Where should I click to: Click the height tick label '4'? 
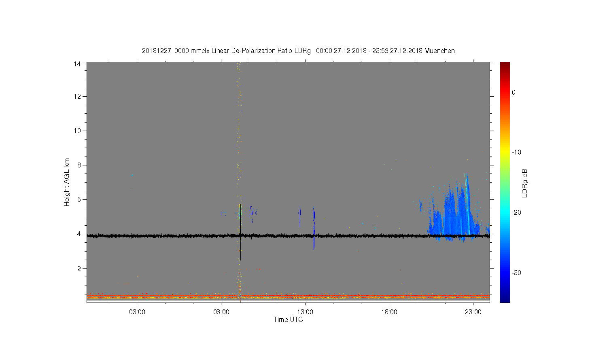pyautogui.click(x=79, y=234)
